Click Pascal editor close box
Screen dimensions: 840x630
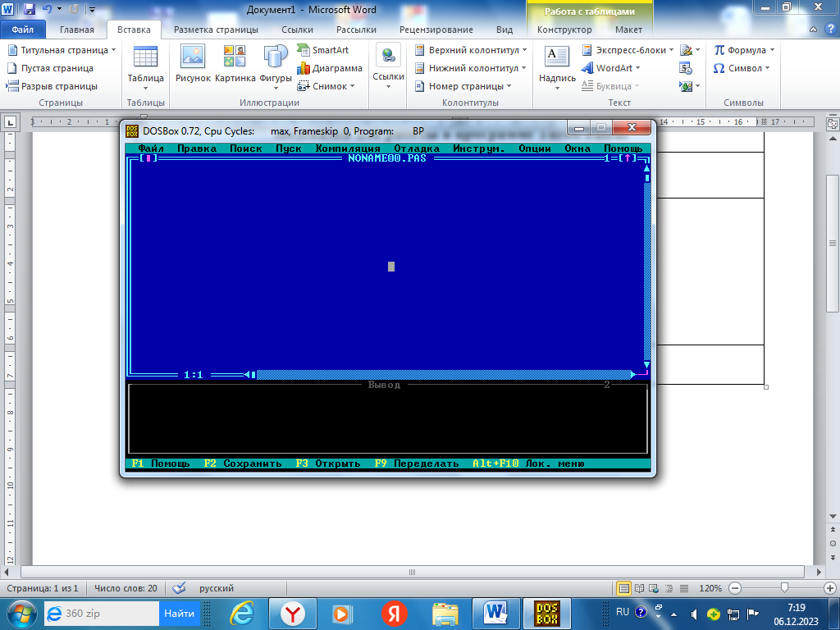pyautogui.click(x=148, y=158)
